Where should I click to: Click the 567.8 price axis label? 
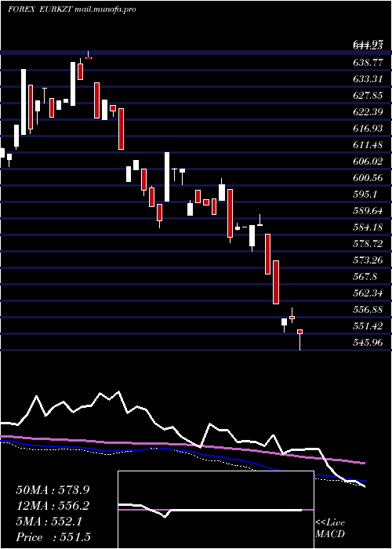coord(365,277)
